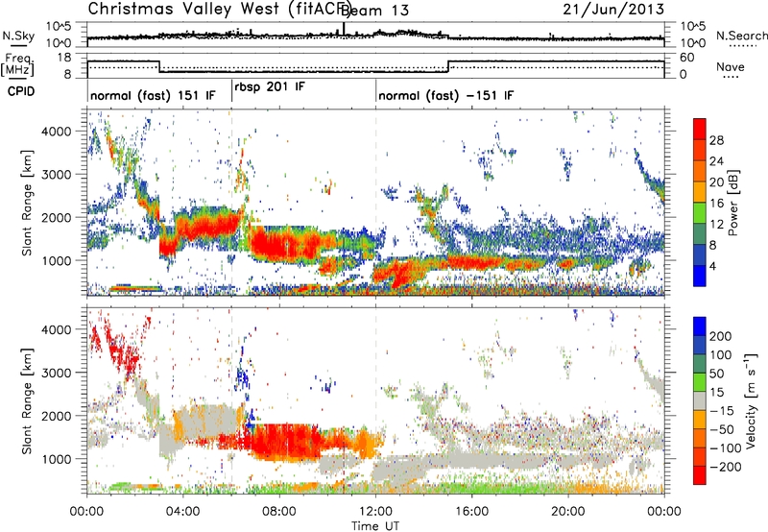Click the 'Velocity [m s-1]' color bar label
The width and height of the screenshot is (768, 532).
[x=751, y=400]
